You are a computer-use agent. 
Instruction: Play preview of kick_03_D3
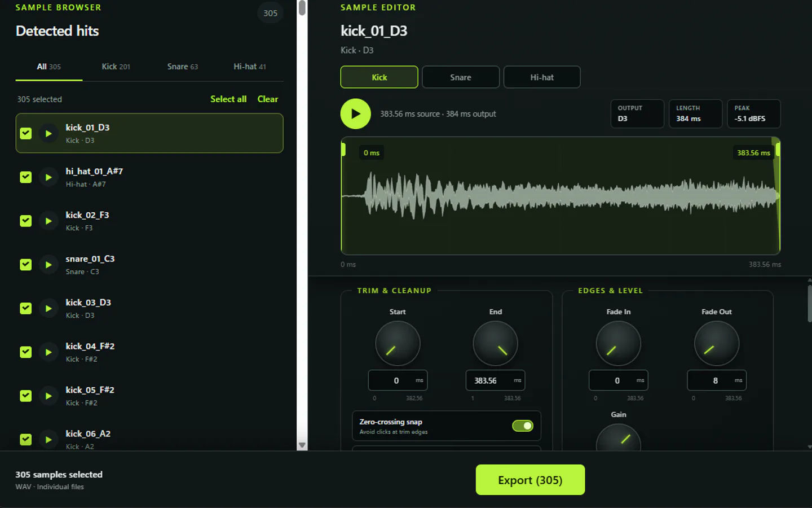point(48,309)
